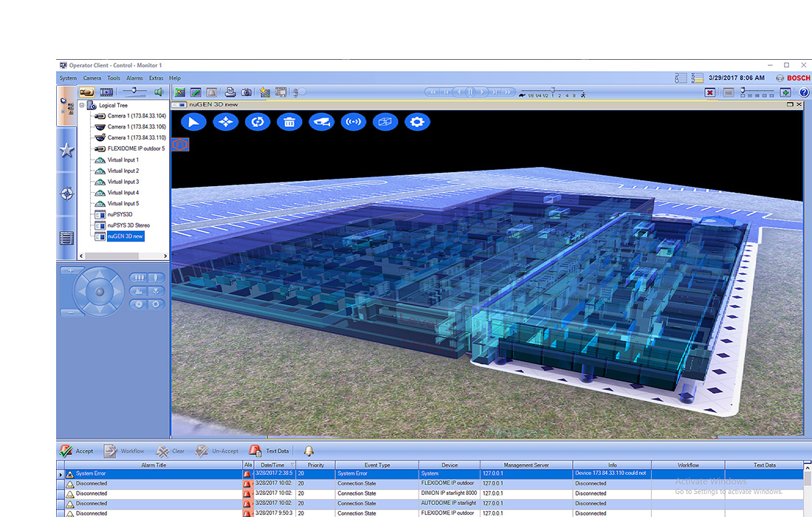This screenshot has width=812, height=517.
Task: Open the Favorites star sidebar tab
Action: [x=66, y=151]
